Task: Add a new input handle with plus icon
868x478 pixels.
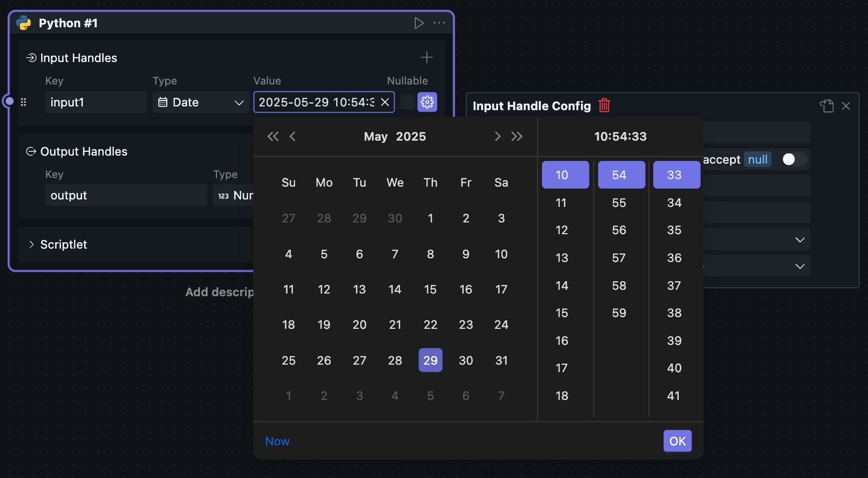Action: coord(427,57)
